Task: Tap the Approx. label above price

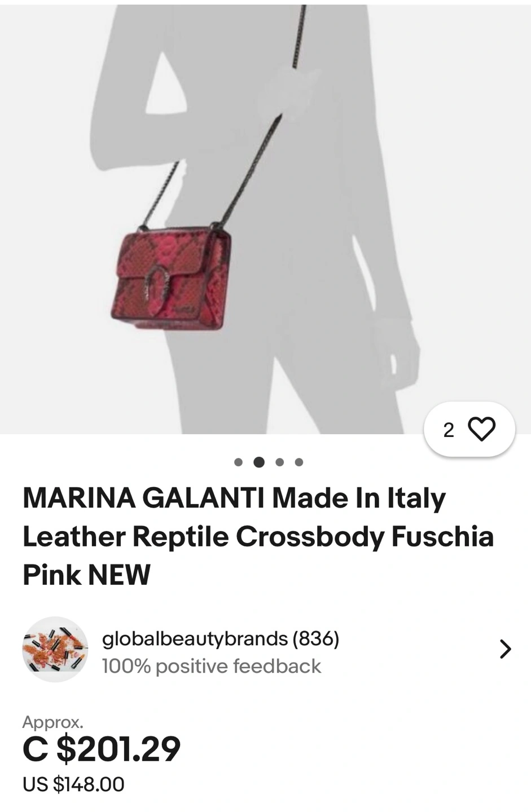Action: point(52,722)
